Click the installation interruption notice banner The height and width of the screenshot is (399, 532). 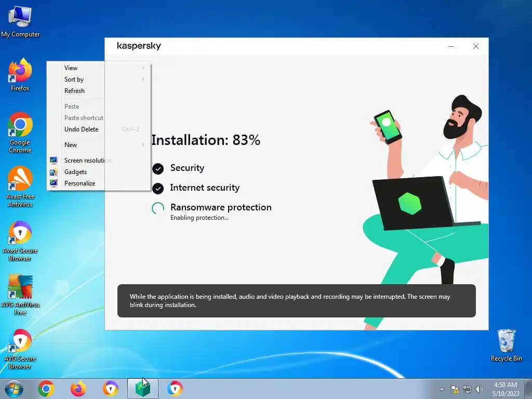click(297, 301)
